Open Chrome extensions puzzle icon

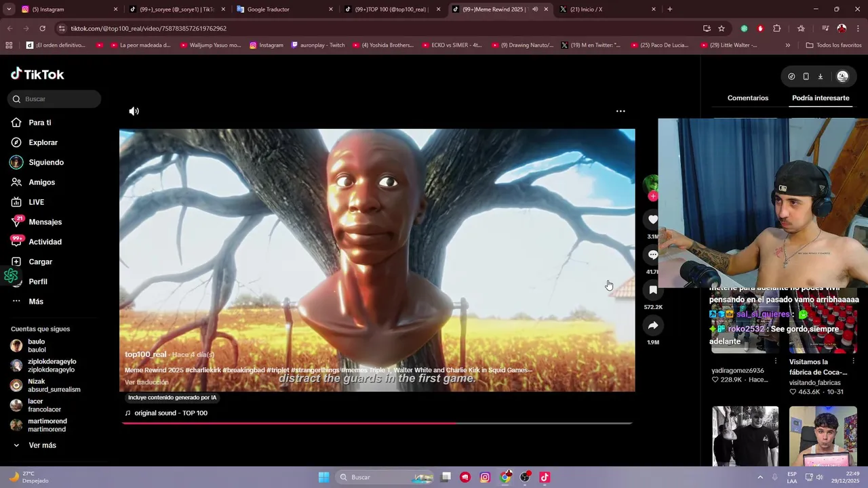click(x=777, y=28)
